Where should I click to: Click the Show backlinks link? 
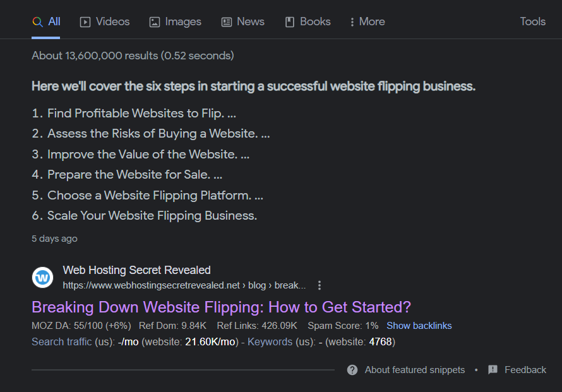(x=419, y=326)
